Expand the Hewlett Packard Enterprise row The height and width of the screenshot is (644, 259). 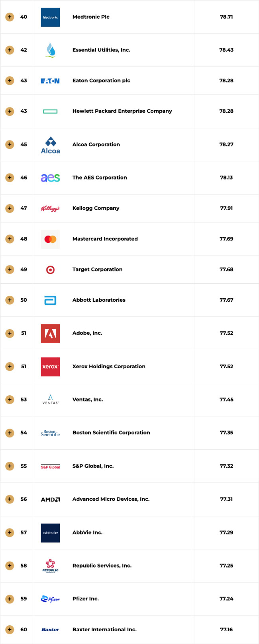(10, 111)
